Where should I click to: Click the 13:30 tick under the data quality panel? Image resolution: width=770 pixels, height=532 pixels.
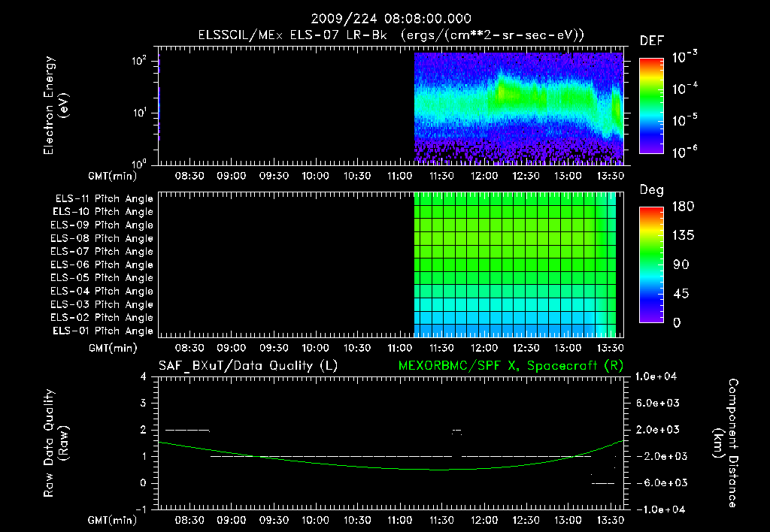(x=610, y=520)
